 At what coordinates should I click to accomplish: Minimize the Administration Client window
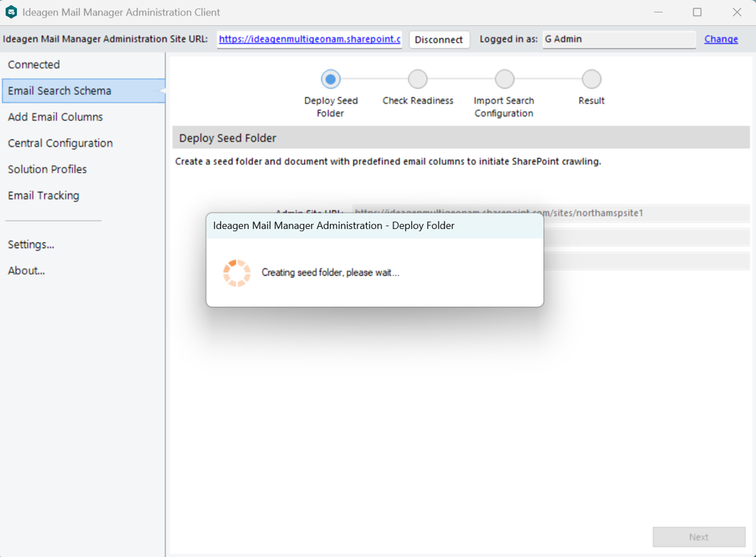click(658, 12)
